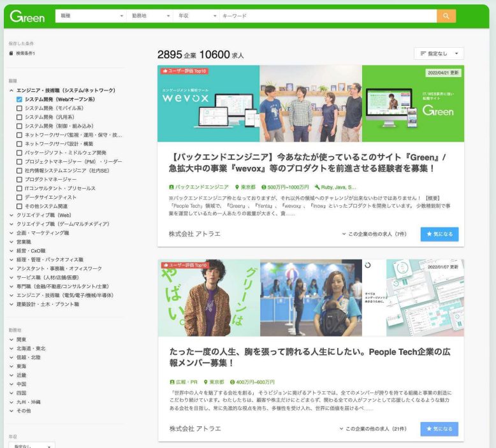Click the 広報・PR job type tag
496x448 pixels.
click(x=184, y=382)
